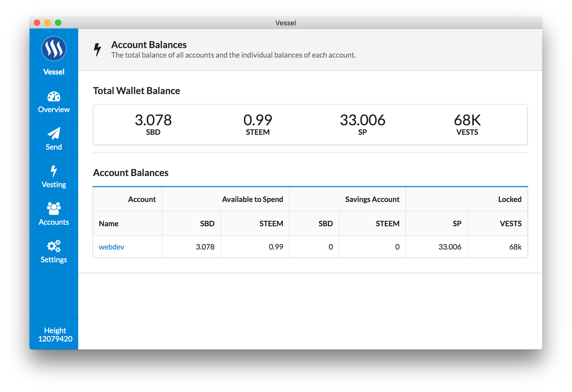572x392 pixels.
Task: Click webdev's 33.006 SP cell
Action: pyautogui.click(x=437, y=247)
